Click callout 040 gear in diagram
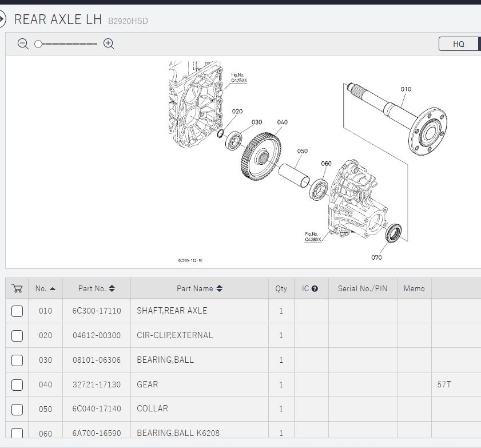 click(282, 122)
